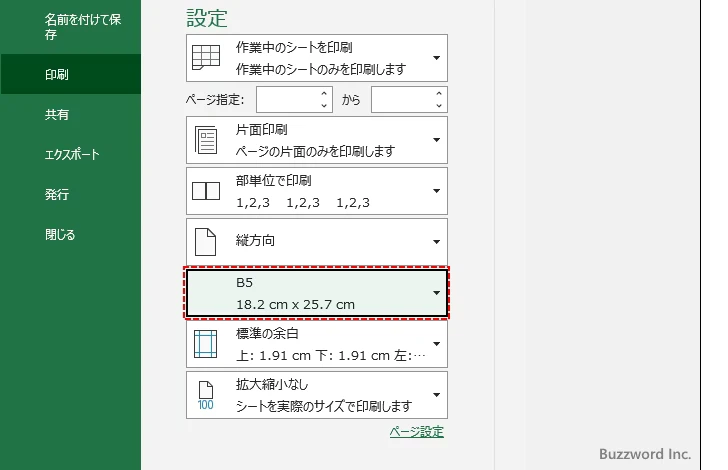Expand the 作業中のシートを印刷 dropdown arrow
The width and height of the screenshot is (728, 470).
[x=436, y=58]
